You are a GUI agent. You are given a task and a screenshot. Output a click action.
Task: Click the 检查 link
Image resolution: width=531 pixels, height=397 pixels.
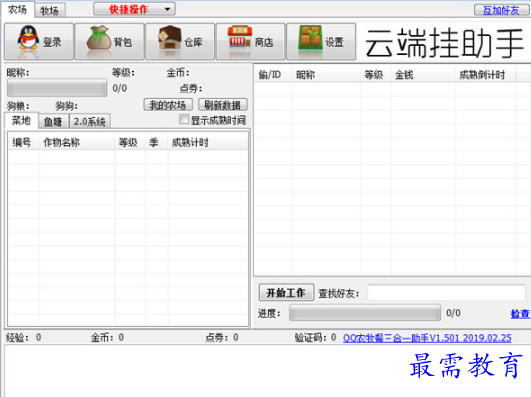pyautogui.click(x=520, y=314)
